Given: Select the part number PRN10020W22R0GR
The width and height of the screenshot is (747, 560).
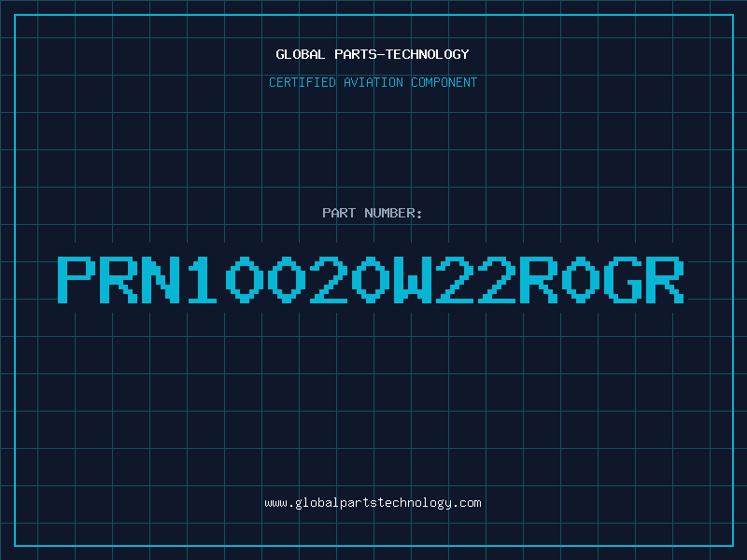Looking at the screenshot, I should pos(371,280).
